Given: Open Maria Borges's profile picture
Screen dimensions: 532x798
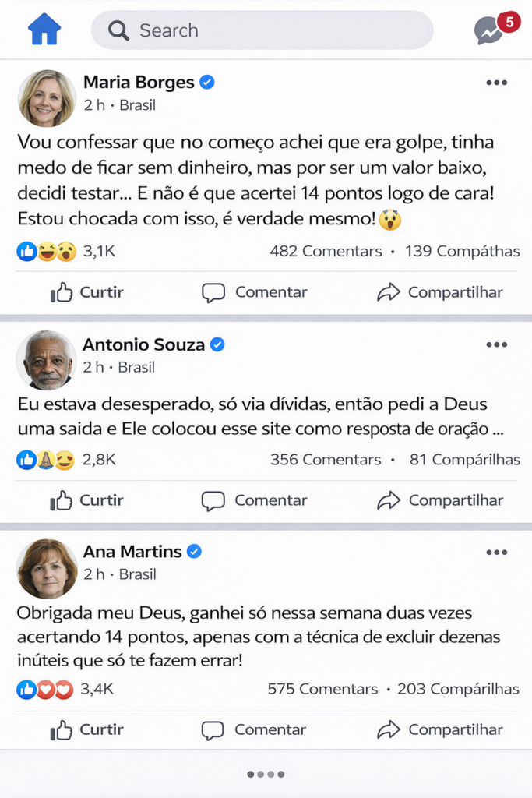Looking at the screenshot, I should 47,98.
